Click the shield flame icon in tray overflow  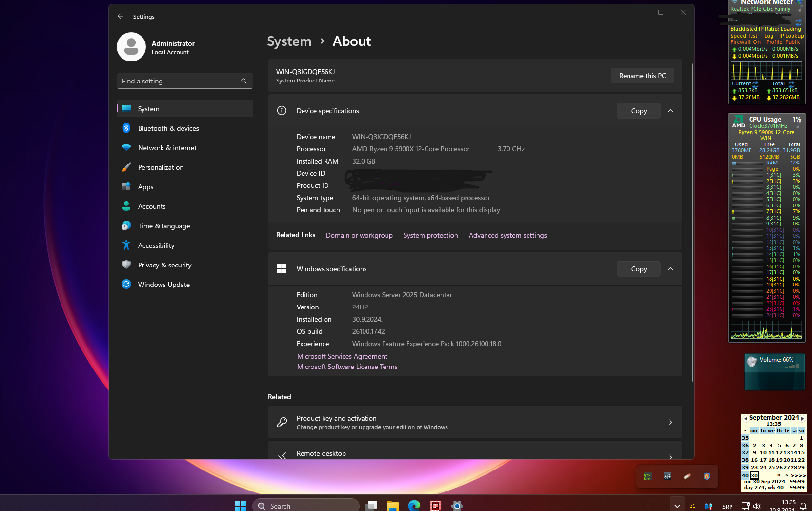[707, 476]
